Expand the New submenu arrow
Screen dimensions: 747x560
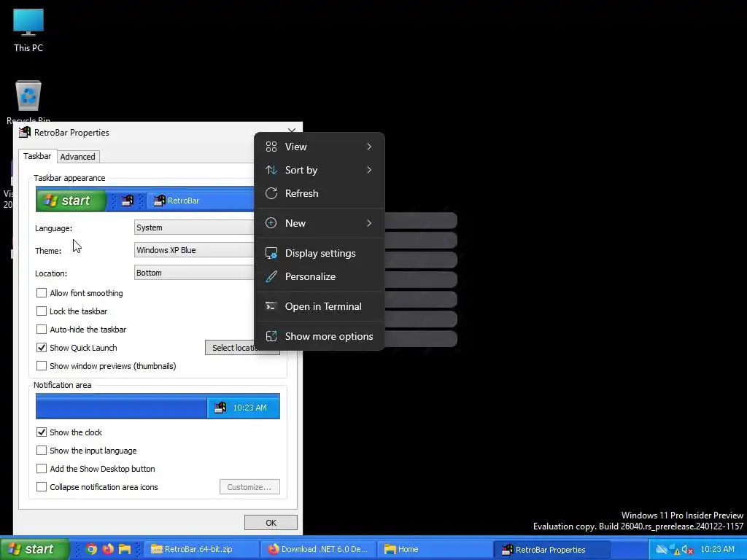click(369, 223)
